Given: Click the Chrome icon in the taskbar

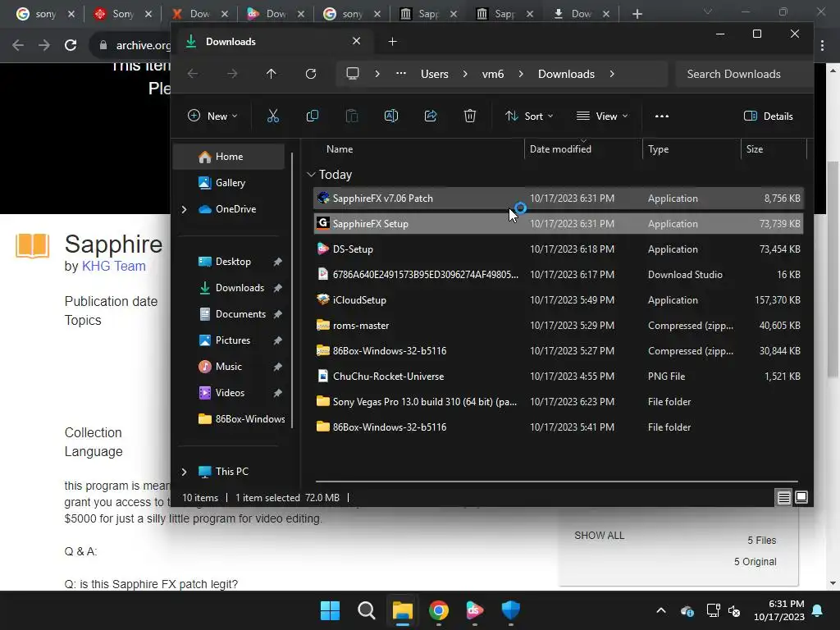Looking at the screenshot, I should click(438, 610).
